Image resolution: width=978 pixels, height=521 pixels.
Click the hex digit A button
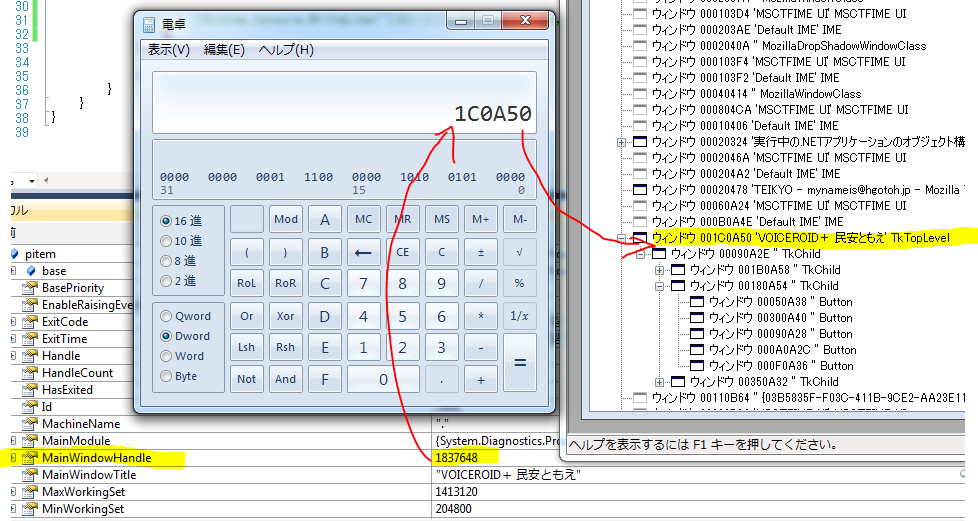coord(324,219)
